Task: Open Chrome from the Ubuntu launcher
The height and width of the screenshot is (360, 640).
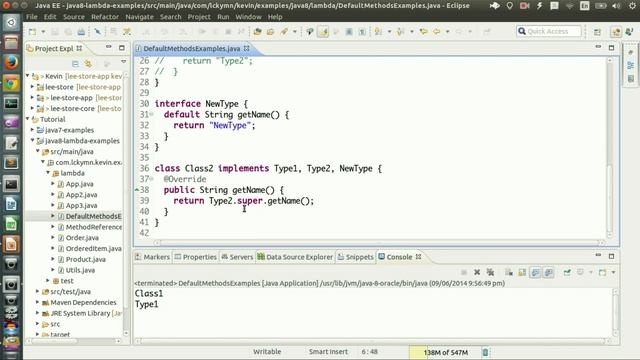Action: point(11,83)
